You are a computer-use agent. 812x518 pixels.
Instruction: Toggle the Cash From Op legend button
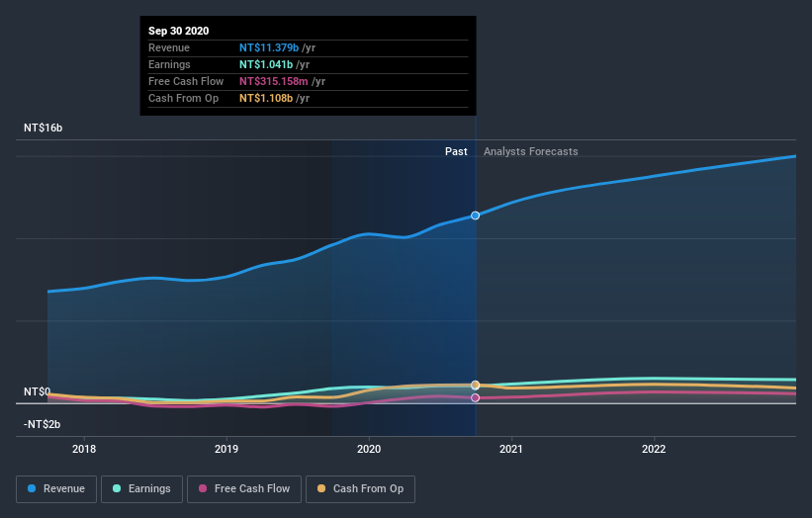point(360,489)
